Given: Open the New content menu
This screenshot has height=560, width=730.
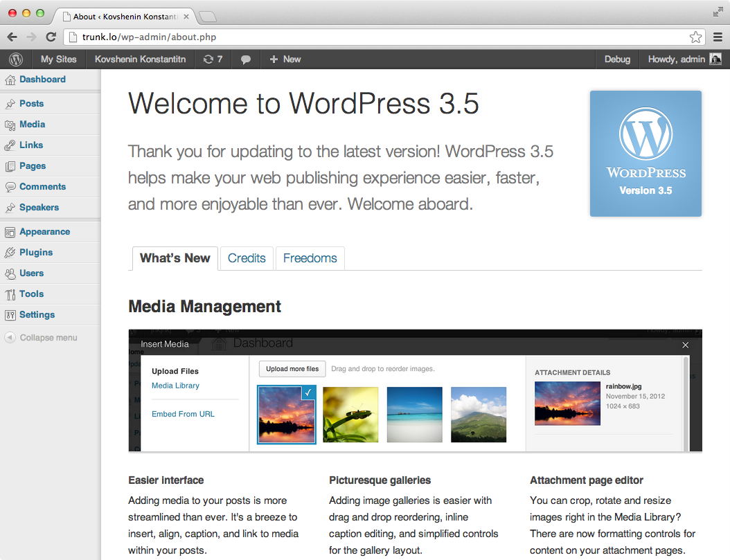Looking at the screenshot, I should [x=285, y=60].
